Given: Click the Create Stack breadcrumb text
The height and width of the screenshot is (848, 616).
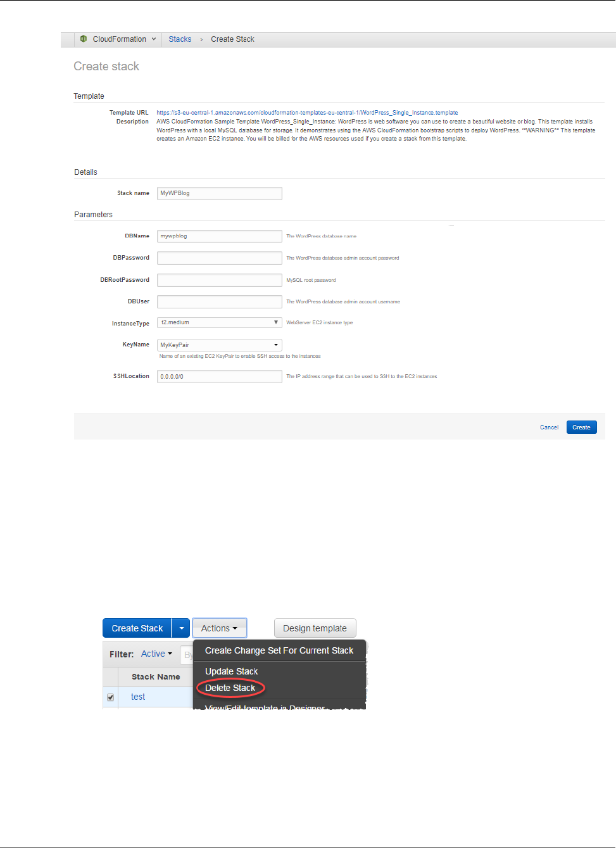Looking at the screenshot, I should [232, 39].
